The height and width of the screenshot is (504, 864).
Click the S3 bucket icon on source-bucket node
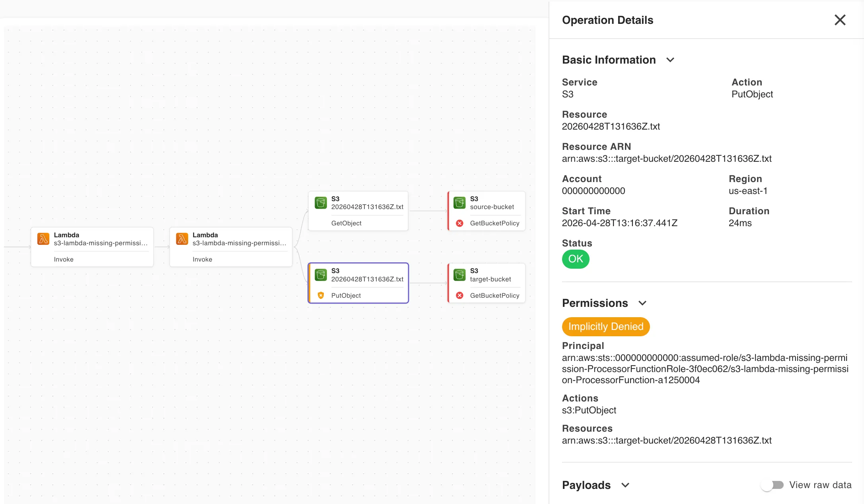pos(460,203)
